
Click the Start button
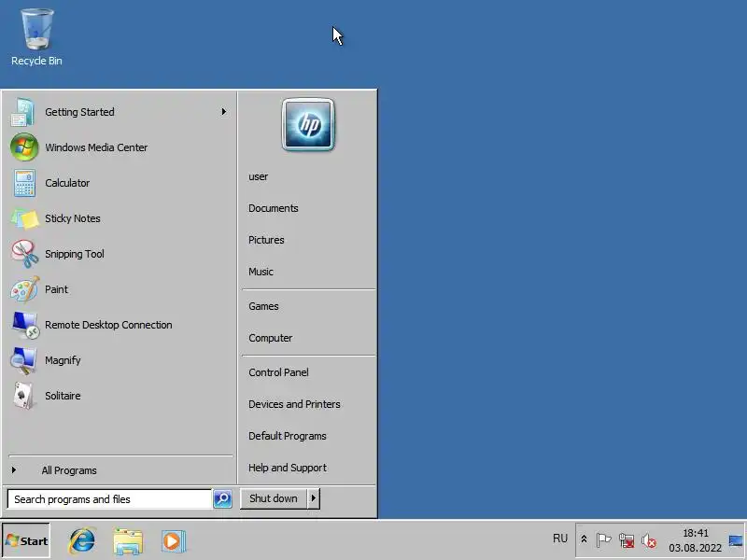26,540
